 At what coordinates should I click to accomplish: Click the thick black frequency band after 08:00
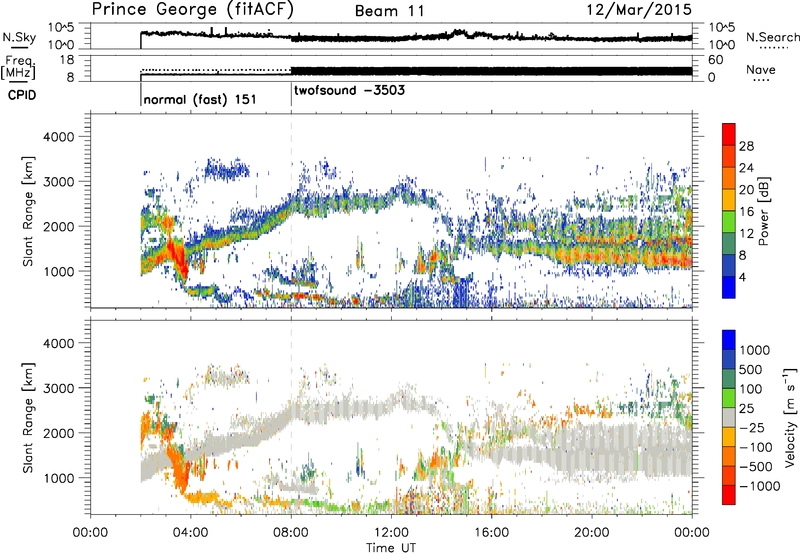pos(491,71)
